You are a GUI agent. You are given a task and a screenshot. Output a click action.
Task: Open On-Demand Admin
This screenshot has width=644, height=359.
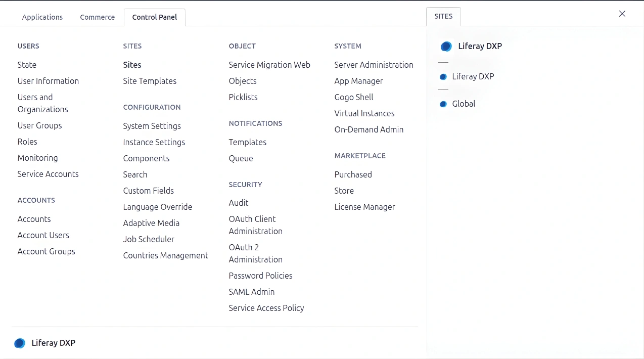[x=369, y=129]
